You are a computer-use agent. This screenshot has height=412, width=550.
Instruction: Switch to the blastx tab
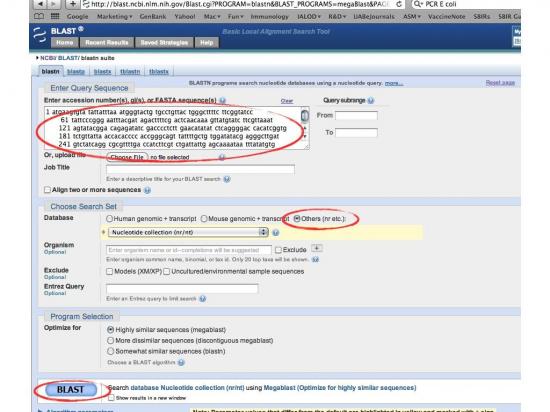coord(102,72)
